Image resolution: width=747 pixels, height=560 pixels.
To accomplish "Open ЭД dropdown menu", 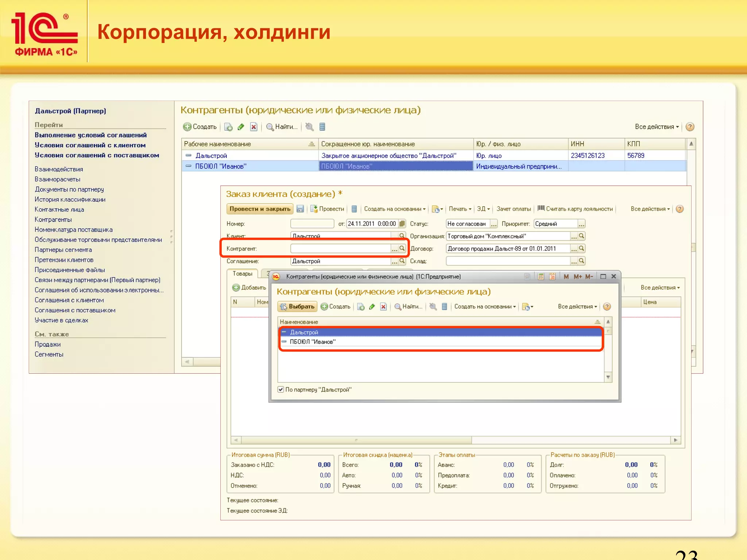I will (x=483, y=209).
